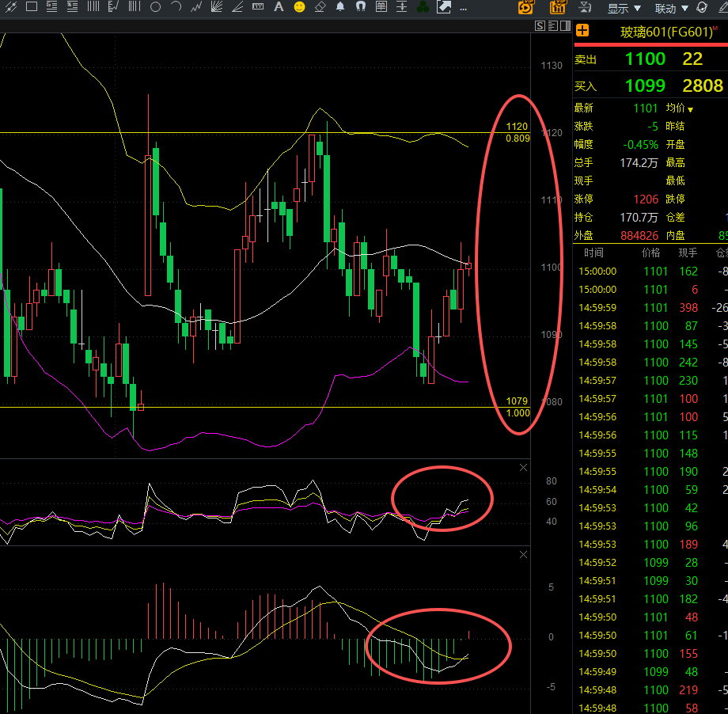Click the tick volume 219
The width and height of the screenshot is (728, 714).
coord(688,689)
